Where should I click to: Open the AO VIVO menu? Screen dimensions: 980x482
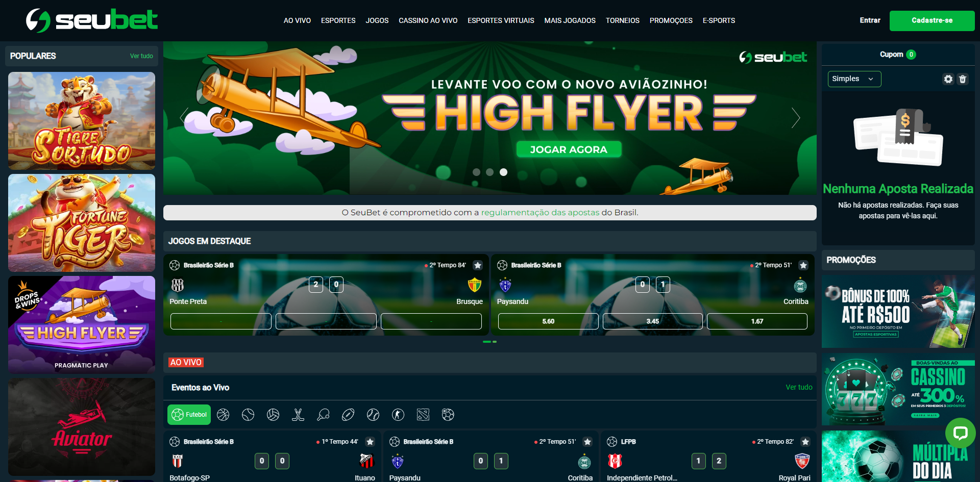[x=297, y=20]
